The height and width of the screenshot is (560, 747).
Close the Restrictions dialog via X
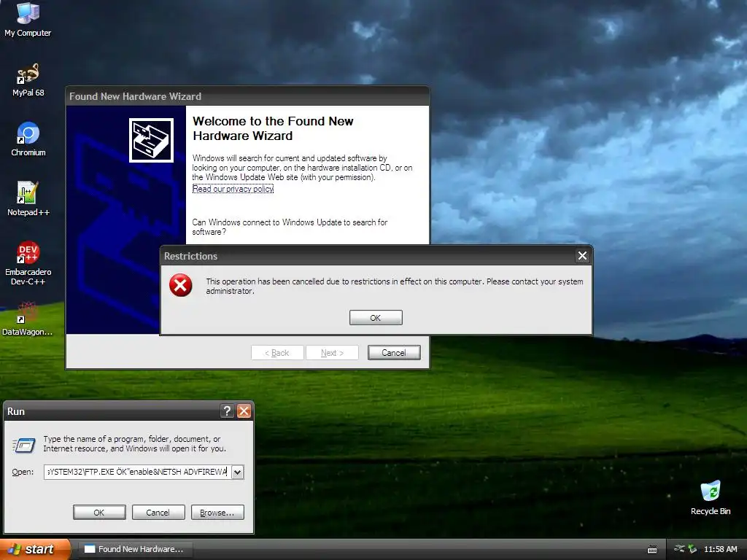(582, 256)
